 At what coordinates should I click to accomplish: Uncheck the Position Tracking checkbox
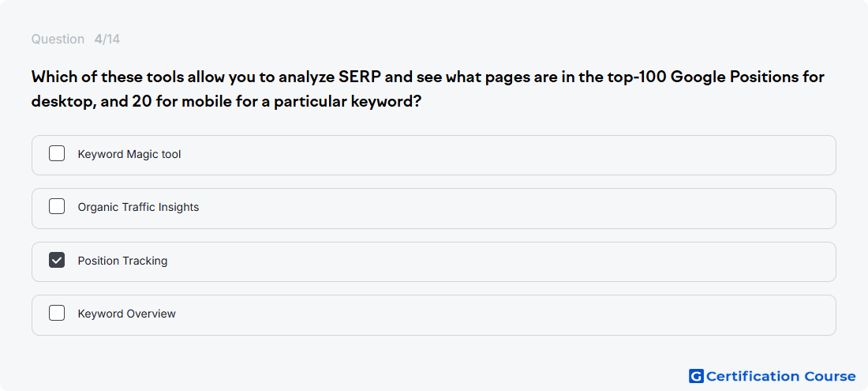point(57,260)
